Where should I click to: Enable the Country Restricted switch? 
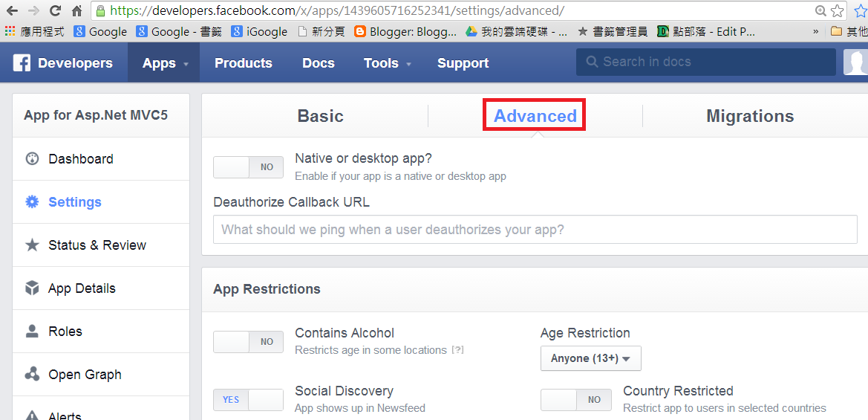tap(575, 399)
